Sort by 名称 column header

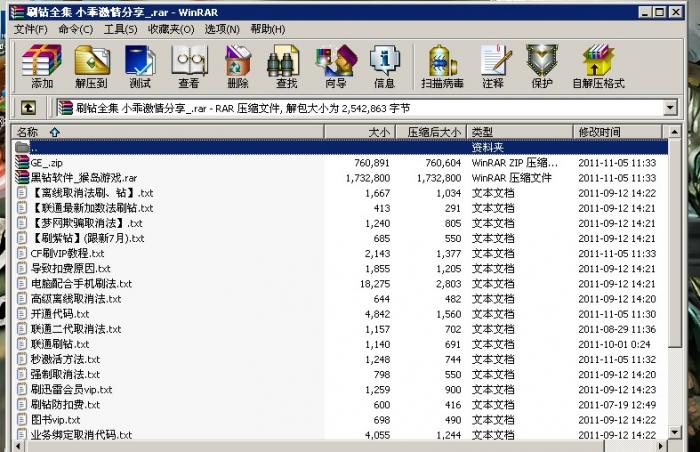click(168, 132)
